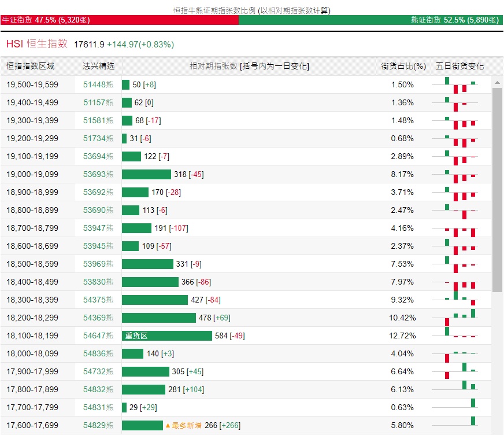This screenshot has height=435, width=504.
Task: Click the change value +144.97(+0.83%)
Action: coord(140,45)
